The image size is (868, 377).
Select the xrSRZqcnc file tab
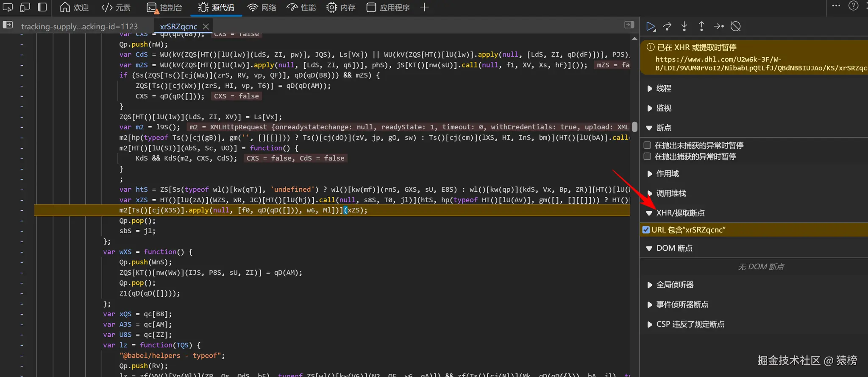click(178, 26)
